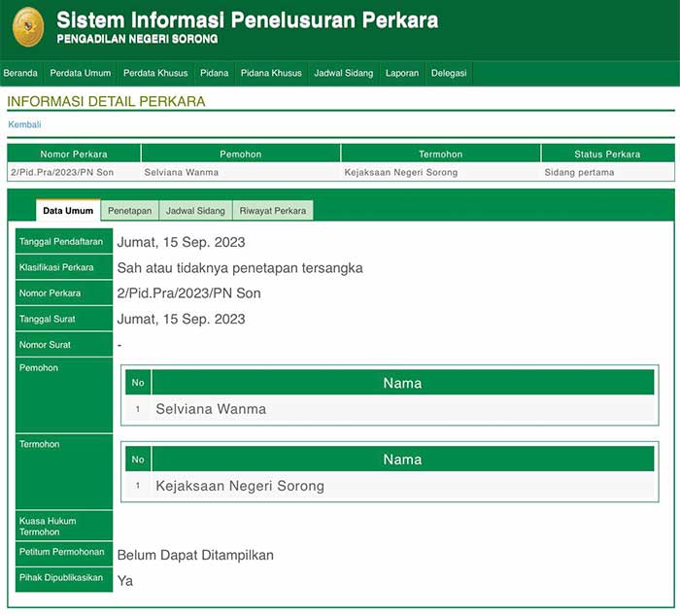This screenshot has width=680, height=616.
Task: Click Nama header in Pemohon table
Action: click(402, 383)
